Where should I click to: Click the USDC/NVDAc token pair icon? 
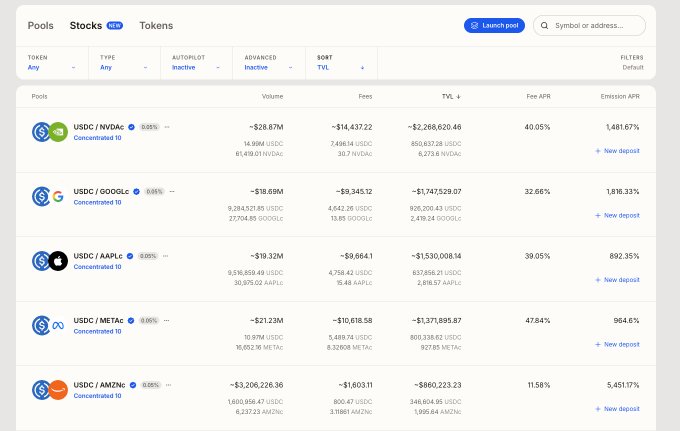[x=50, y=132]
